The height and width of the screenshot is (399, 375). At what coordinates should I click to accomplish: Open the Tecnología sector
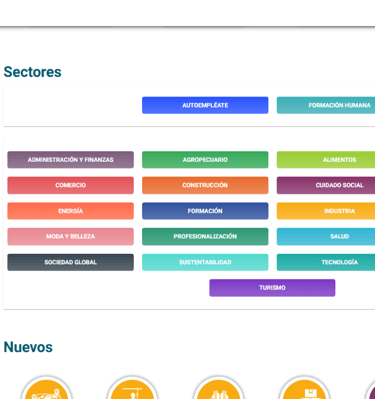point(326,262)
